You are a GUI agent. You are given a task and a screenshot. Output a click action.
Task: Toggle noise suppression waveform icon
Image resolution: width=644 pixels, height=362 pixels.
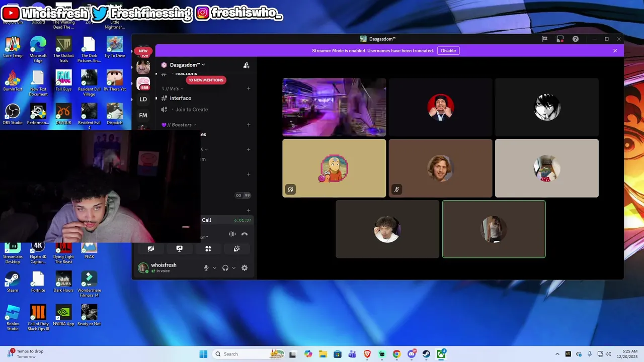(232, 234)
